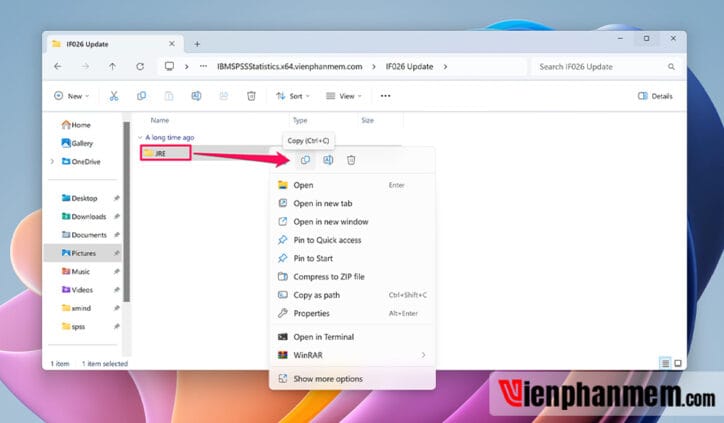The width and height of the screenshot is (724, 423).
Task: Select the JRE folder
Action: pos(165,153)
